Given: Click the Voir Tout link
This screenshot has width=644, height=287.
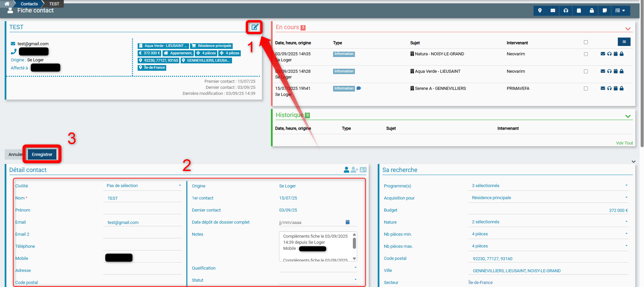Looking at the screenshot, I should click(x=624, y=143).
